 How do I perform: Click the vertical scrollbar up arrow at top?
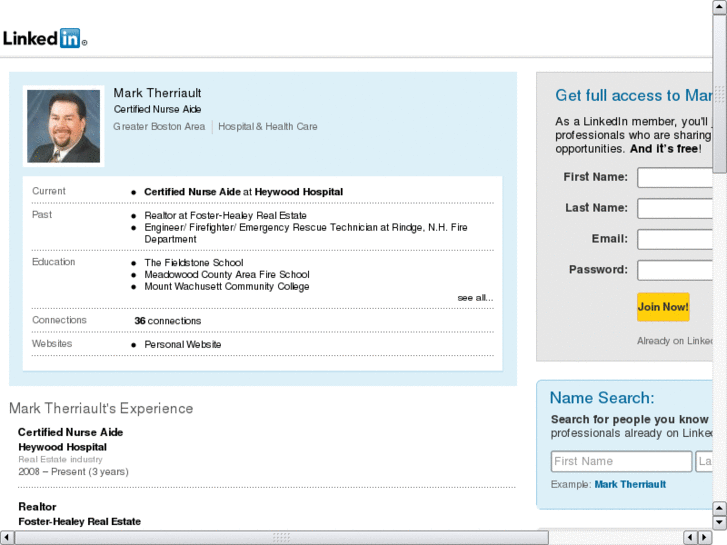pos(720,7)
